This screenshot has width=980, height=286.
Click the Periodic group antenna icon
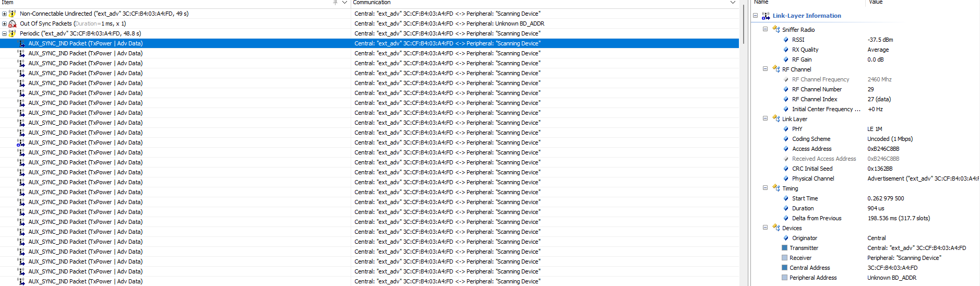pyautogui.click(x=12, y=33)
